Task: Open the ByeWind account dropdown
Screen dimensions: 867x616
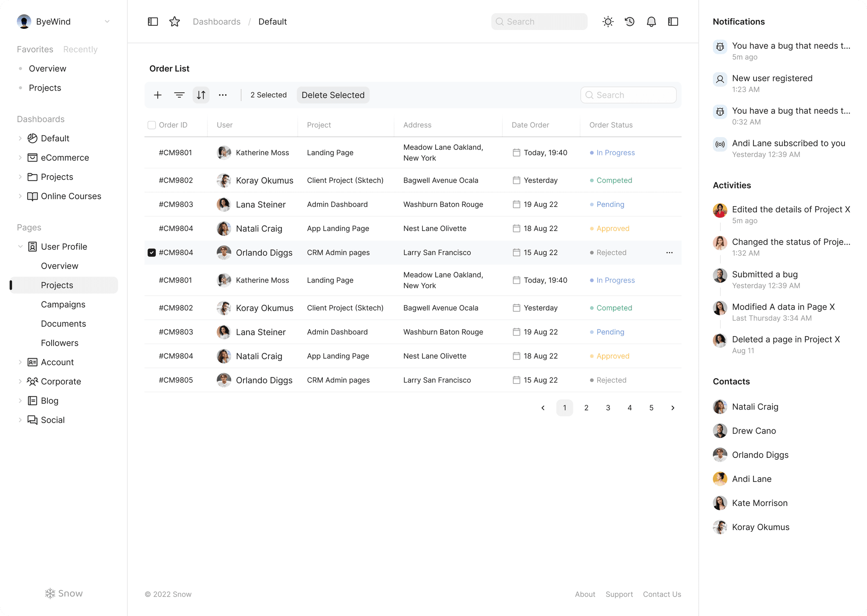Action: (x=107, y=21)
